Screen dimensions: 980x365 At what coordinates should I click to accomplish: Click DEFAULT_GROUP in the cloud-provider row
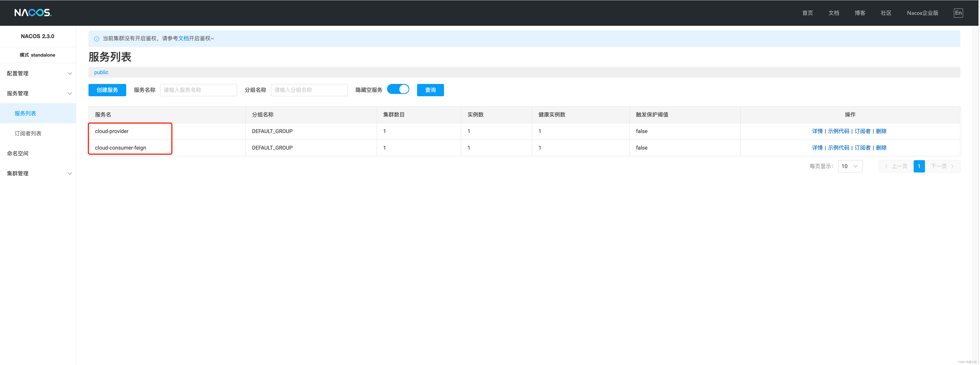[272, 131]
